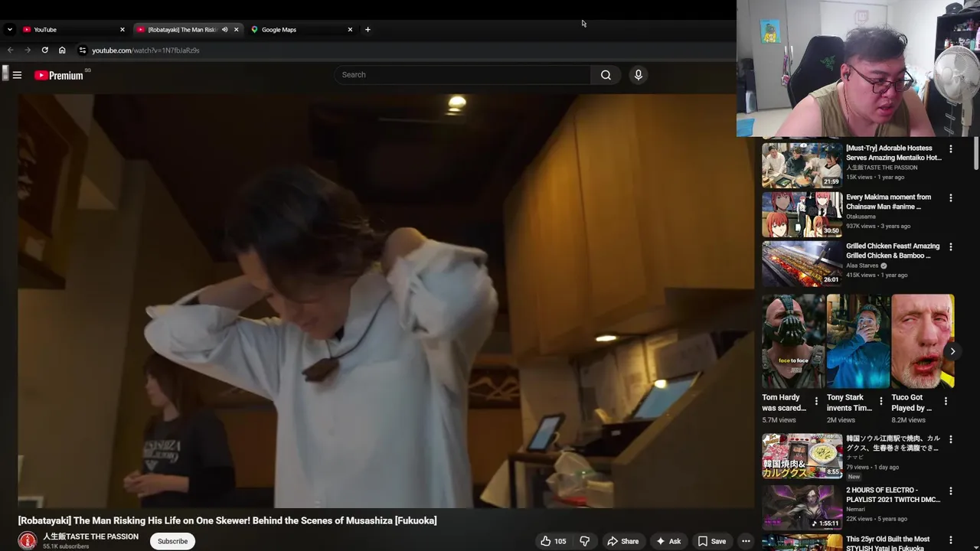Open options for Korean yakiniku video
Screen dimensions: 980x551
click(x=951, y=440)
